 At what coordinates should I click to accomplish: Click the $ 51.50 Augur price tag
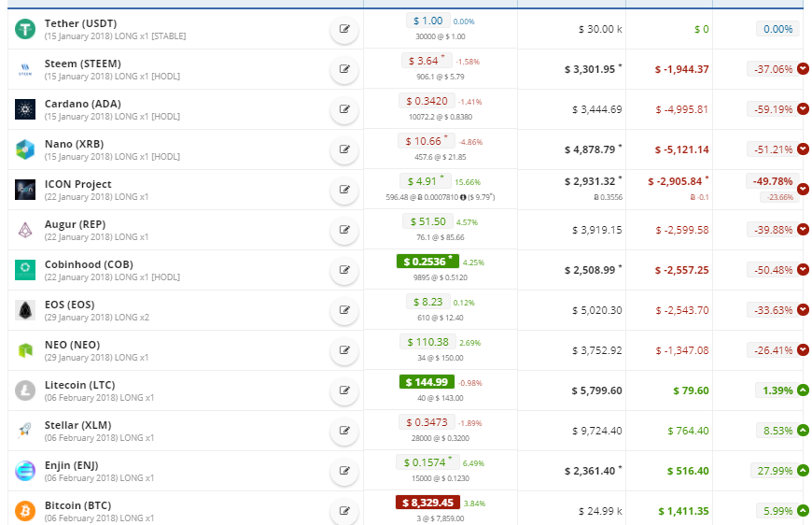(x=427, y=221)
